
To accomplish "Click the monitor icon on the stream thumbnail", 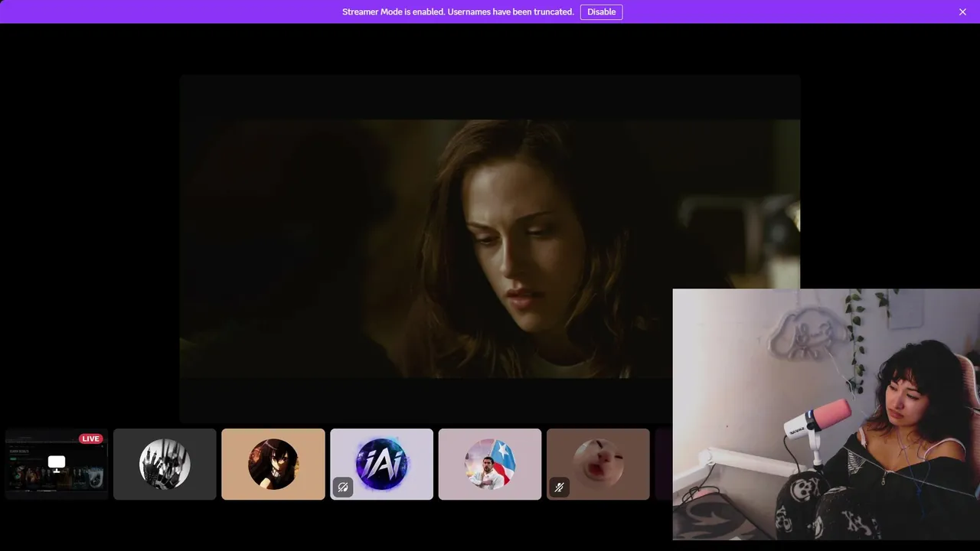I will (57, 462).
